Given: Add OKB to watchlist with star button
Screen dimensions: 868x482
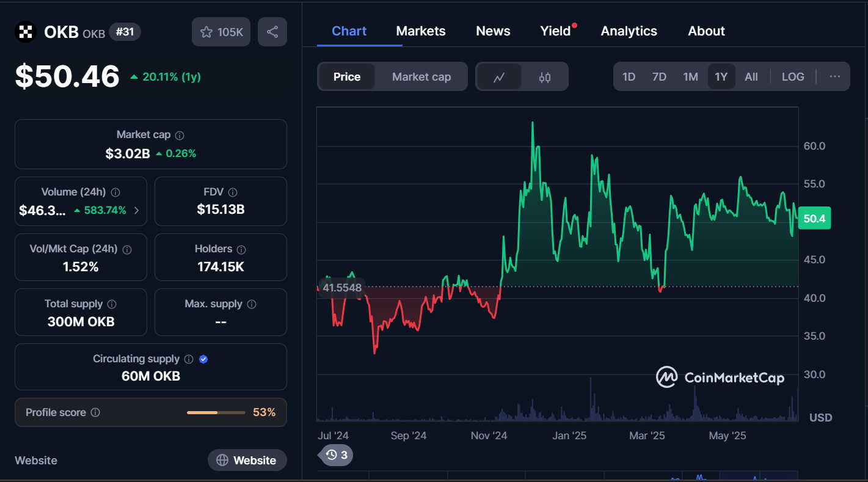Looking at the screenshot, I should click(221, 32).
